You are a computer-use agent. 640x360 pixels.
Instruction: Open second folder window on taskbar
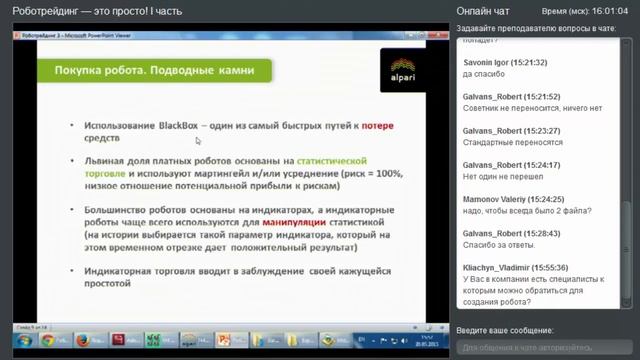(300, 340)
